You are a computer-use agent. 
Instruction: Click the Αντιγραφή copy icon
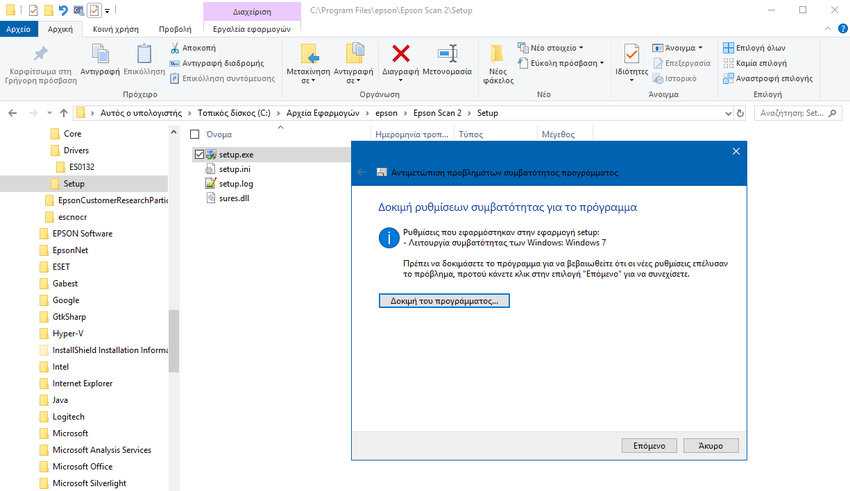tap(100, 54)
